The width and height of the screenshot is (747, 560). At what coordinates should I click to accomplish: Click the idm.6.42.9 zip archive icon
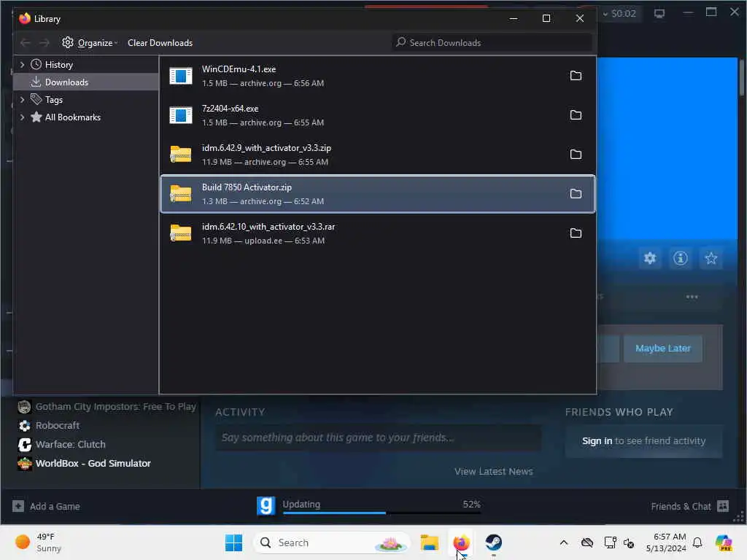pyautogui.click(x=181, y=155)
